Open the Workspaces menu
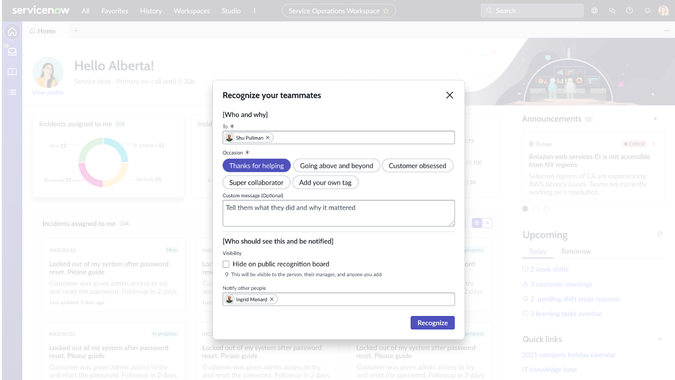 coord(192,11)
